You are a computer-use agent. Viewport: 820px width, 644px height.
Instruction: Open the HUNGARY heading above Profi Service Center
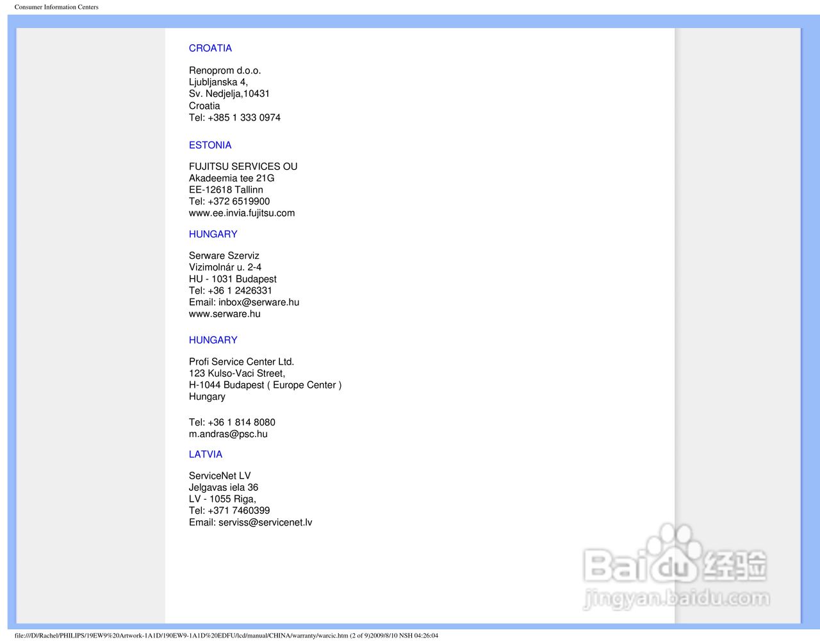[213, 340]
